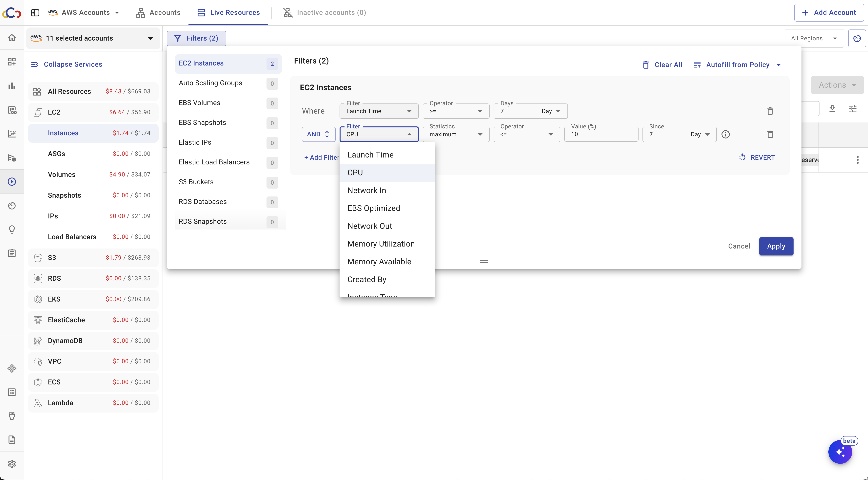The width and height of the screenshot is (868, 480).
Task: Open the All Regions dropdown
Action: pyautogui.click(x=814, y=38)
